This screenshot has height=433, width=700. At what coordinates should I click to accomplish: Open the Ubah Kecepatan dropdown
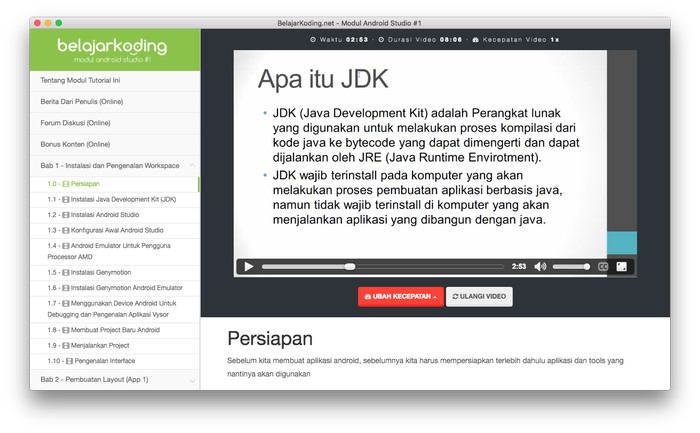[x=400, y=296]
